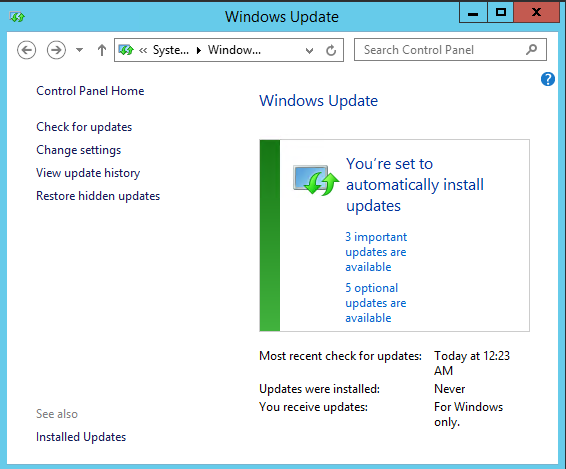The width and height of the screenshot is (566, 469).
Task: Open the address bar history dropdown
Action: (x=309, y=51)
